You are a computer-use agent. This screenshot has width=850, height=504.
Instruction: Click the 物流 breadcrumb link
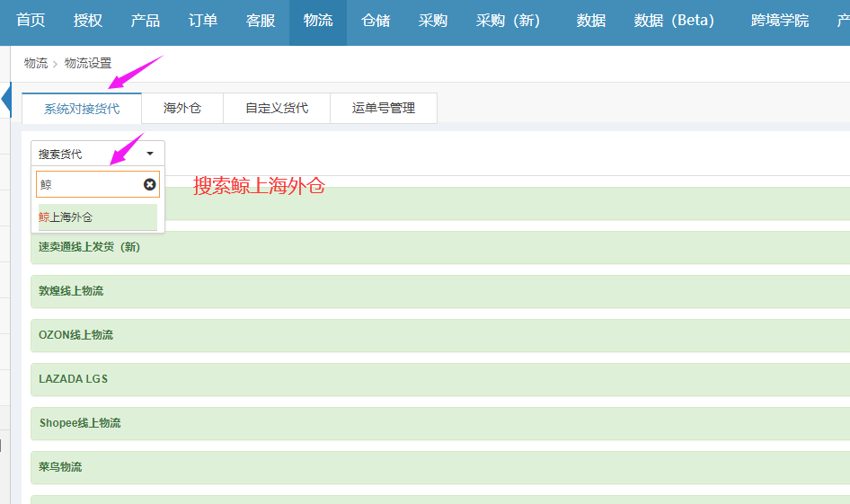pos(36,63)
